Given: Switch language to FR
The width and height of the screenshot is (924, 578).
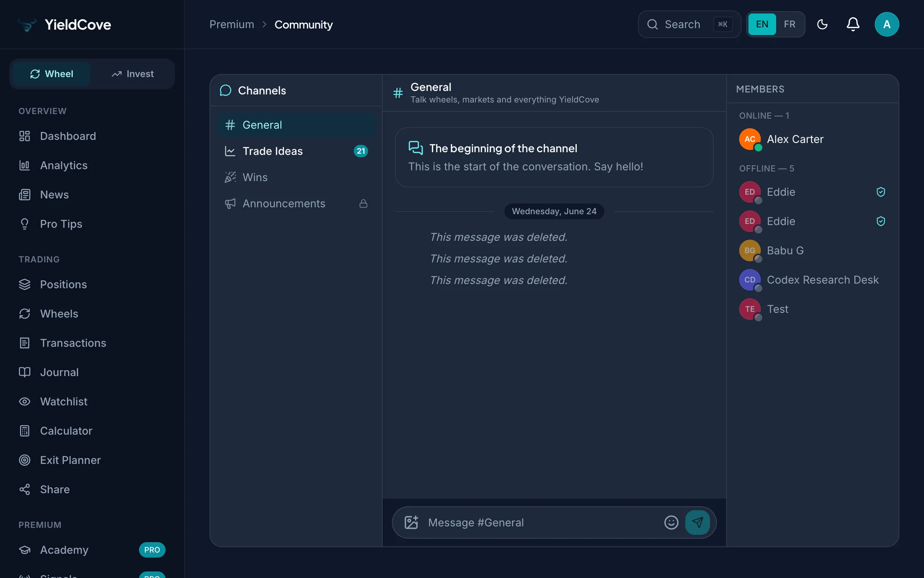Looking at the screenshot, I should [x=790, y=24].
